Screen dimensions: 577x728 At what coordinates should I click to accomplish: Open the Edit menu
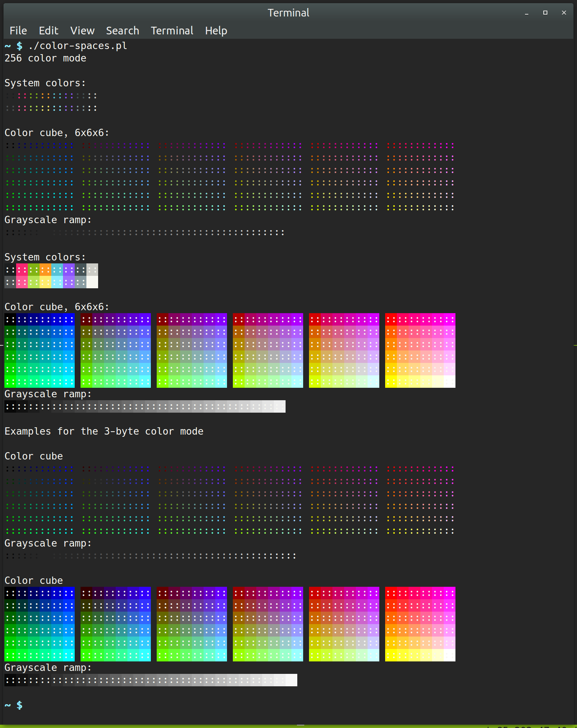coord(49,31)
